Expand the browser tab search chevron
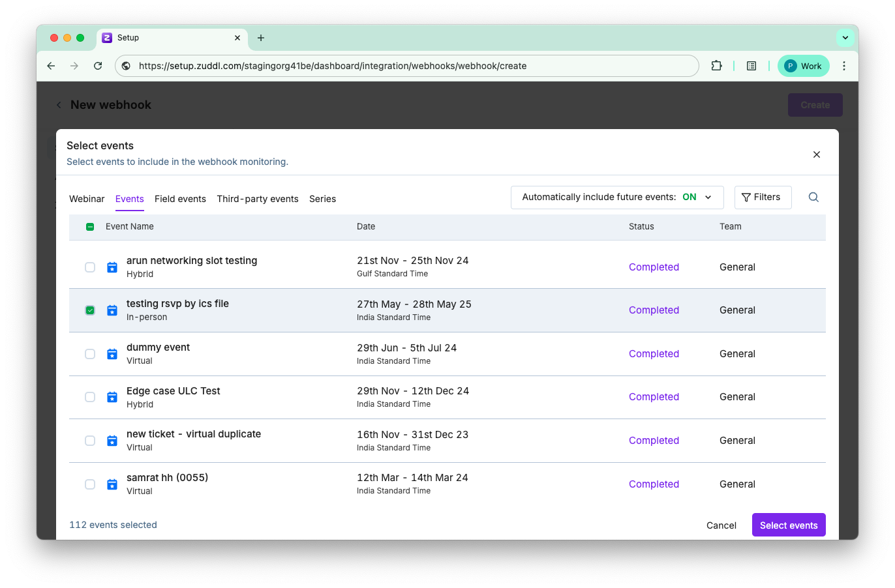895x588 pixels. [845, 38]
